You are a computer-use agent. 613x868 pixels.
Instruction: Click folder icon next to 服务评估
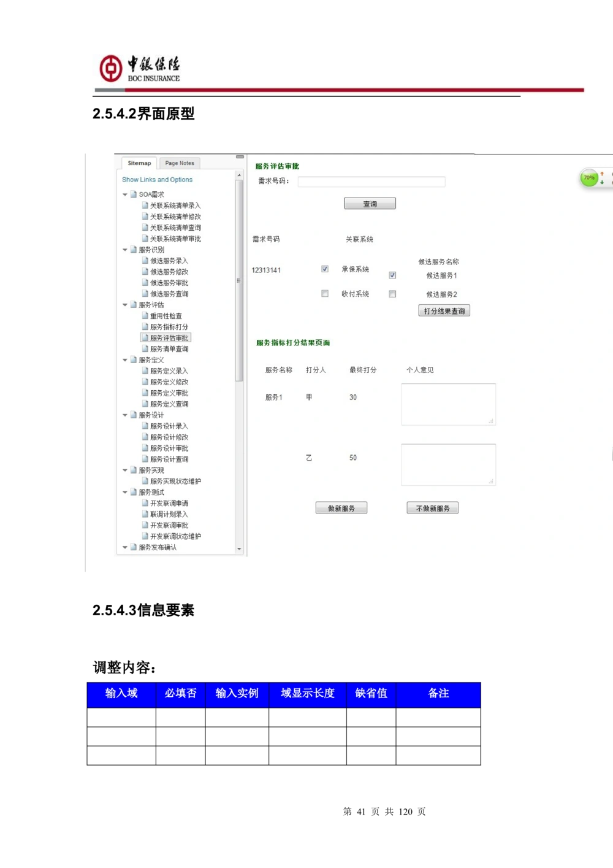134,305
